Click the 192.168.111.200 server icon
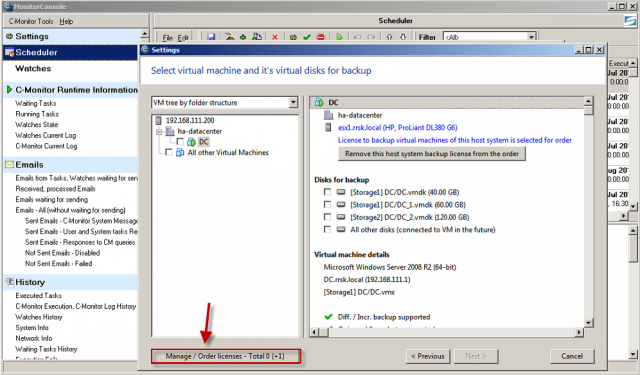This screenshot has width=640, height=375. 159,120
